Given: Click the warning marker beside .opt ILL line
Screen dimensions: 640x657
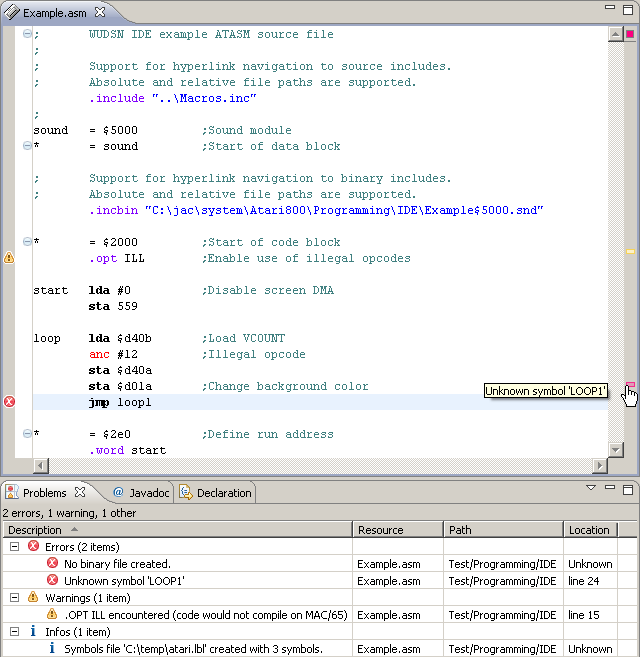Looking at the screenshot, I should point(9,258).
